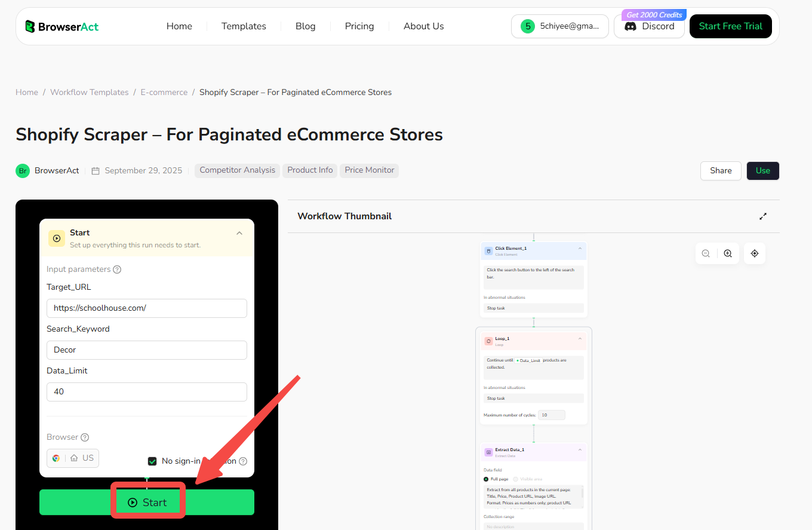Click the Target_URL input field

point(147,308)
